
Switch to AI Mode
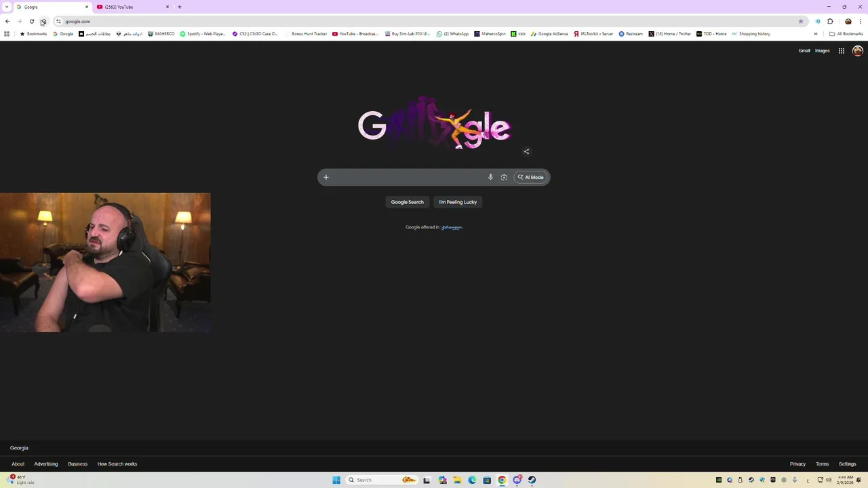pos(531,177)
